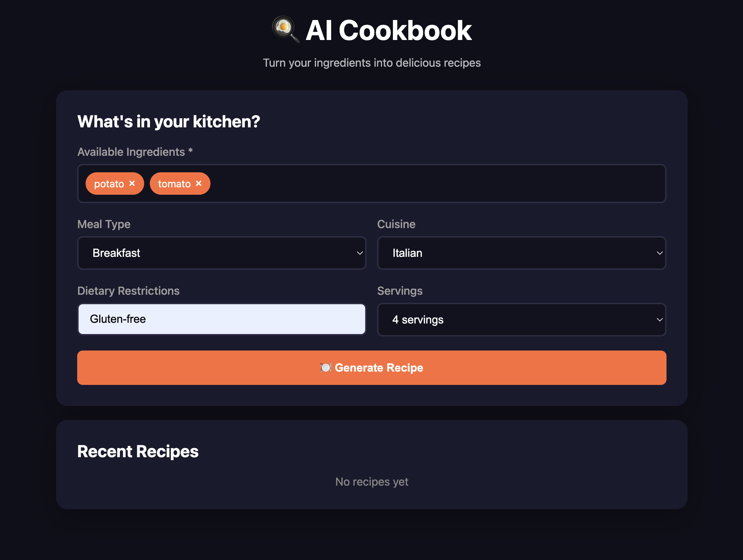Click the No recipes yet message

[371, 482]
